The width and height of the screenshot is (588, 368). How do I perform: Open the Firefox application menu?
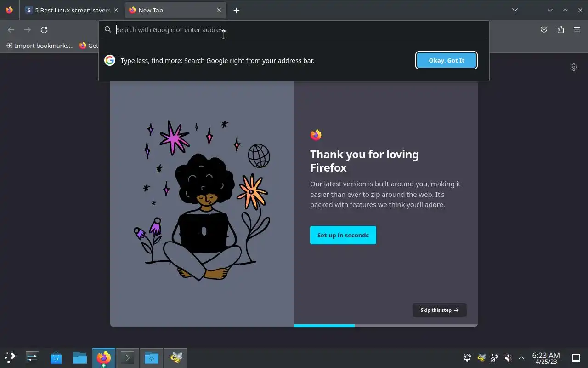click(577, 30)
